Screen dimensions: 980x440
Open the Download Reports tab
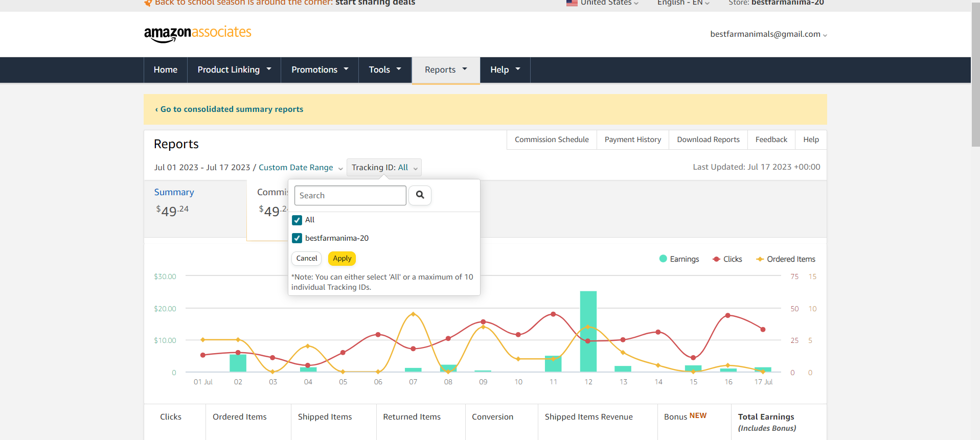[708, 140]
